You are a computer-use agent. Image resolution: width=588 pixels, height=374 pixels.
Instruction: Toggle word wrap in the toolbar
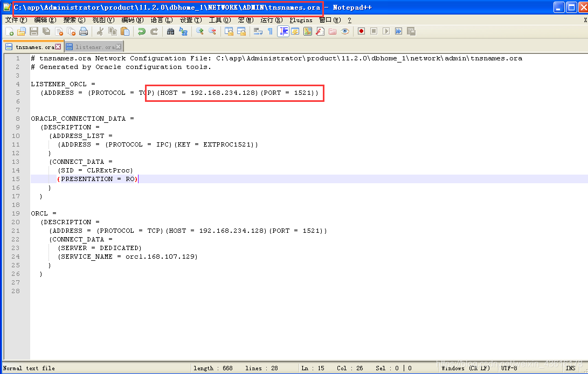pyautogui.click(x=258, y=31)
